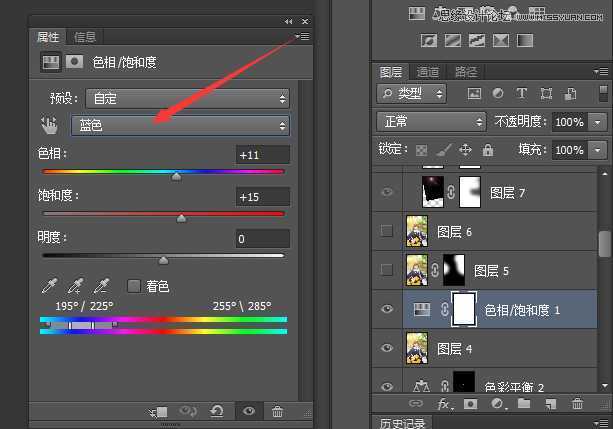Open the blend mode dropdown showing 正常
Screen dimensions: 613x429
coord(431,122)
